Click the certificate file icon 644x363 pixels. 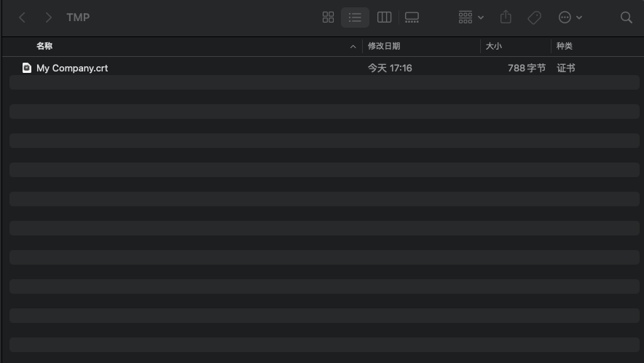[x=27, y=68]
